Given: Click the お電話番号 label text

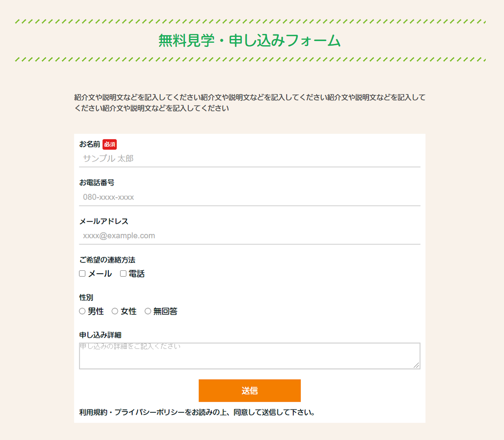Looking at the screenshot, I should (97, 183).
